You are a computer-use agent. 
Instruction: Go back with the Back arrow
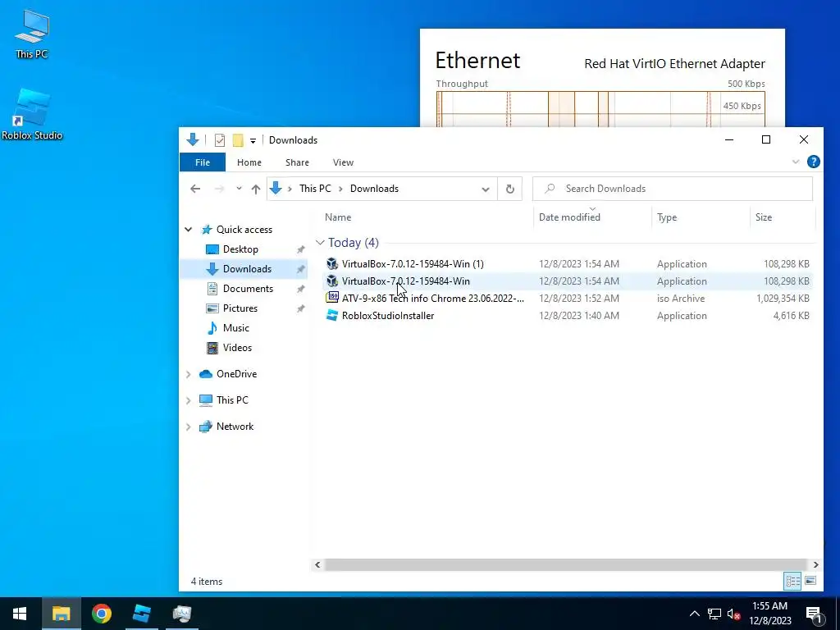195,189
